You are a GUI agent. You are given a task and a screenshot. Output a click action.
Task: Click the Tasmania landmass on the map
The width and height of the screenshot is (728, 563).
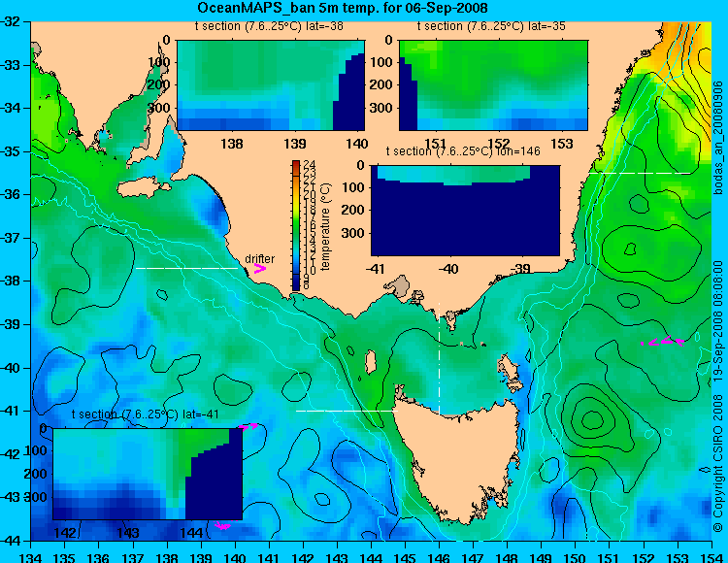(x=460, y=459)
